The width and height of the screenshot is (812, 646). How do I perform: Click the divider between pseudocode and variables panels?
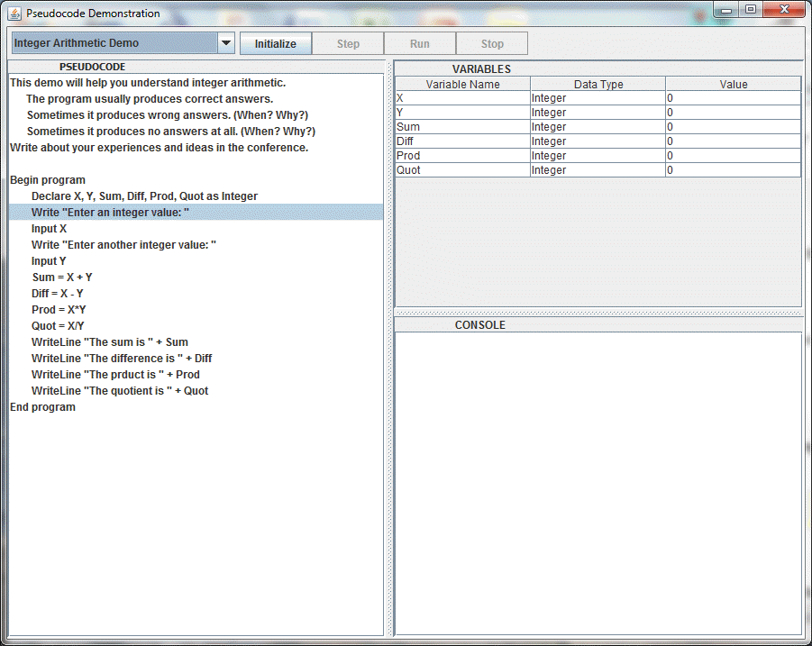389,351
